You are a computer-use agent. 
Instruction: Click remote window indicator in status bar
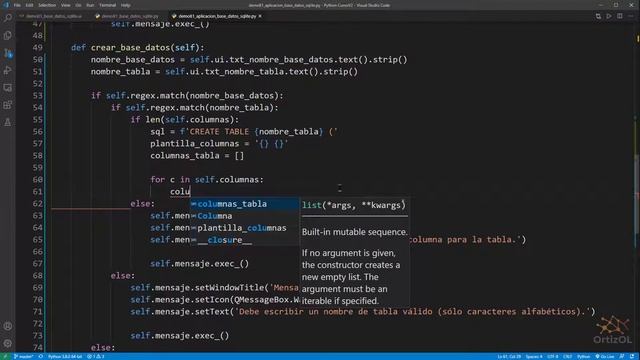(5, 357)
